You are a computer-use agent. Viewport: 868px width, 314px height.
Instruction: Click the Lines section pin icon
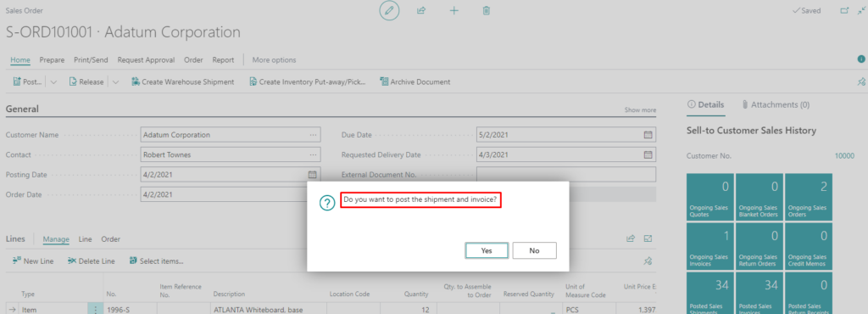click(x=648, y=261)
